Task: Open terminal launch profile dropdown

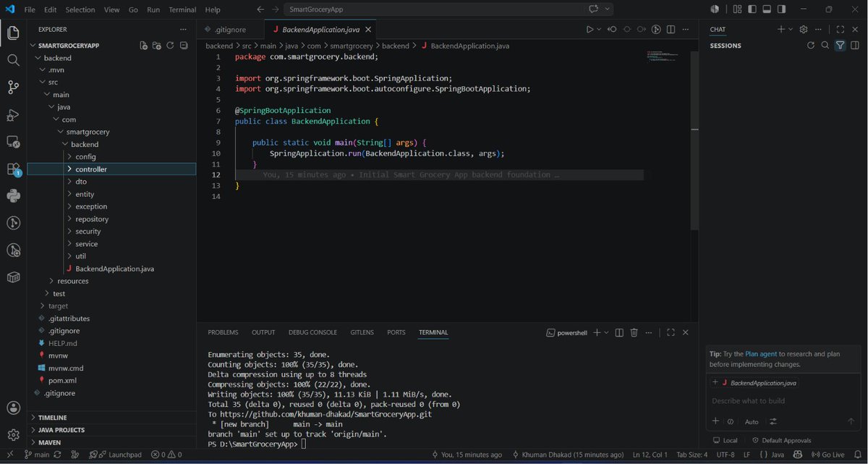Action: [606, 332]
